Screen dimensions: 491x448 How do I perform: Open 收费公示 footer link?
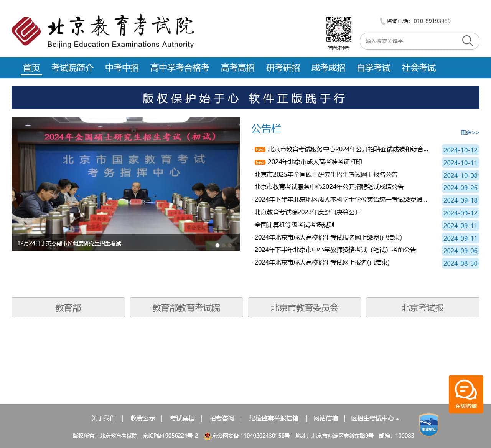point(143,418)
